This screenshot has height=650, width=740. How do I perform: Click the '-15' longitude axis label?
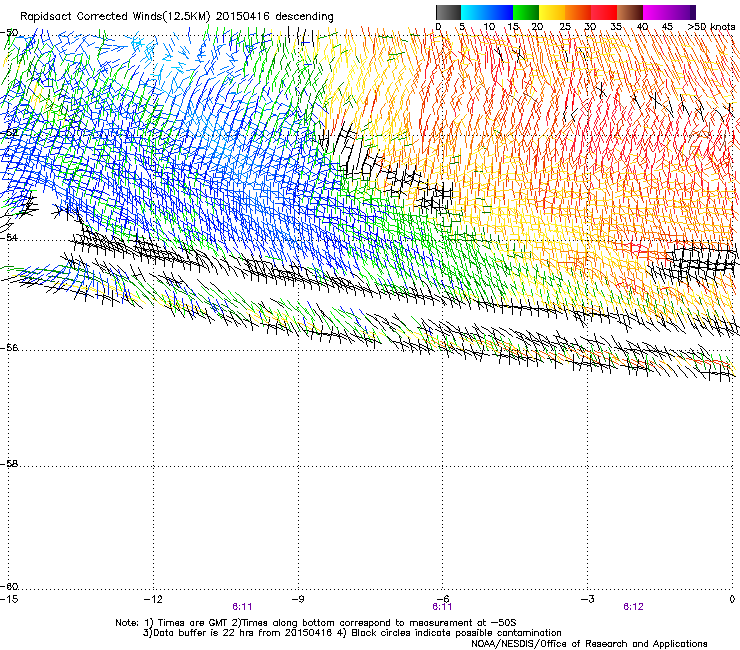pyautogui.click(x=9, y=599)
